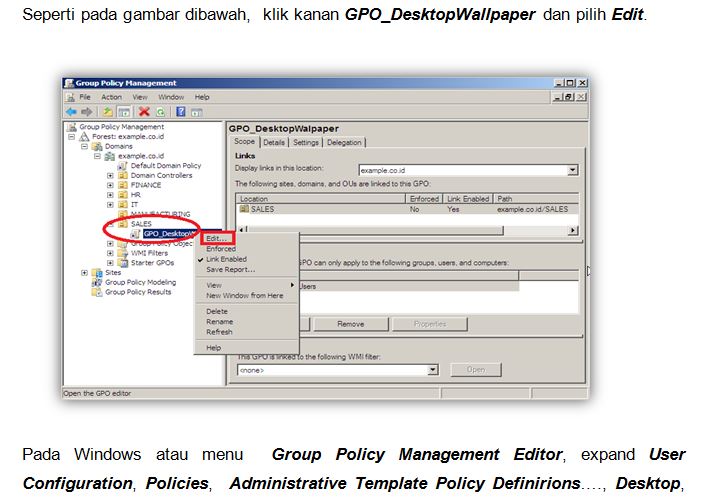Screen dimensions: 710x504
Task: Click the Show/Hide Console Tree toolbar icon
Action: [124, 111]
